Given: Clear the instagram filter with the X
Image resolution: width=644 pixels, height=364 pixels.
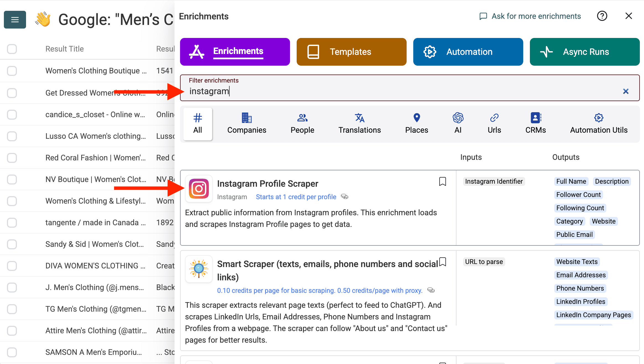Looking at the screenshot, I should click(626, 91).
